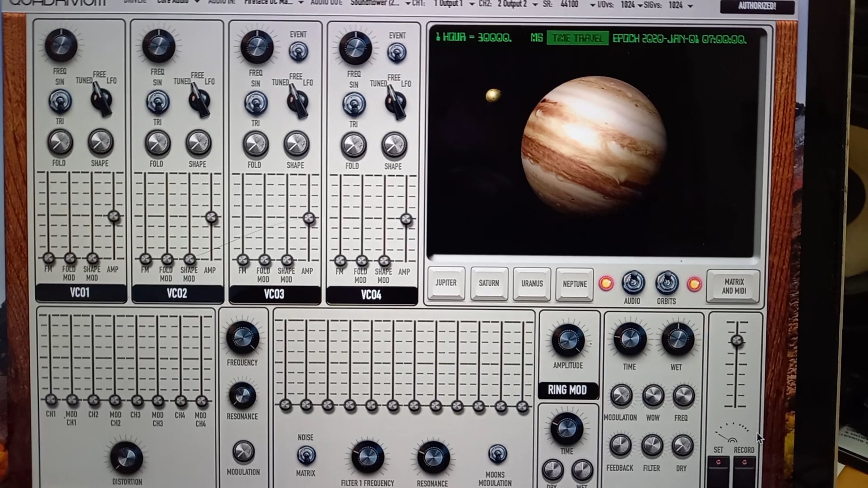Viewport: 868px width, 488px height.
Task: Click the 1 HOUR milliseconds value field
Action: [495, 37]
